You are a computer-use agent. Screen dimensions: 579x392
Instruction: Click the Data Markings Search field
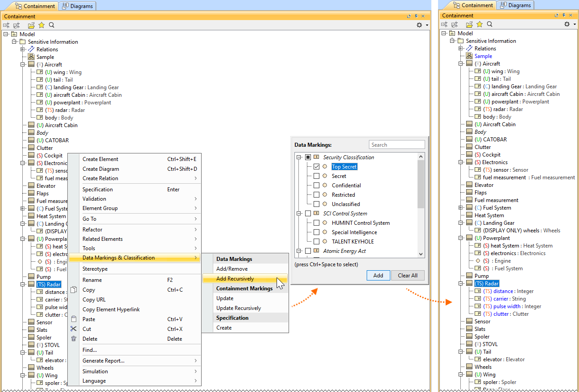(x=397, y=145)
